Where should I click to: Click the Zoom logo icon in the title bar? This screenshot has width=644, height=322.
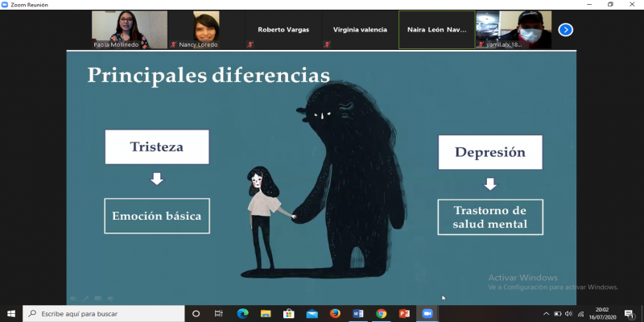5,5
